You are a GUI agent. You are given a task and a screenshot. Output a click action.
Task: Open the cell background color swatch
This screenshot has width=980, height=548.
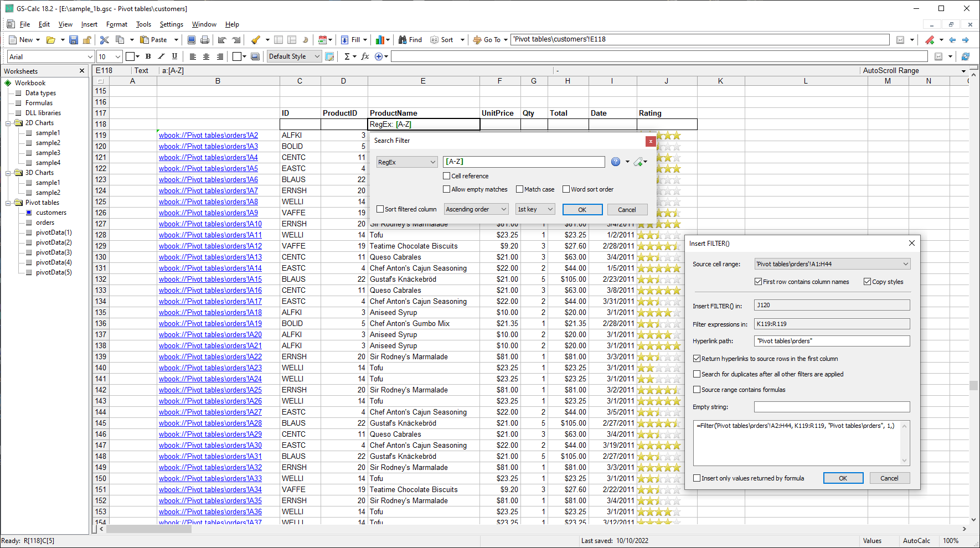click(x=237, y=56)
